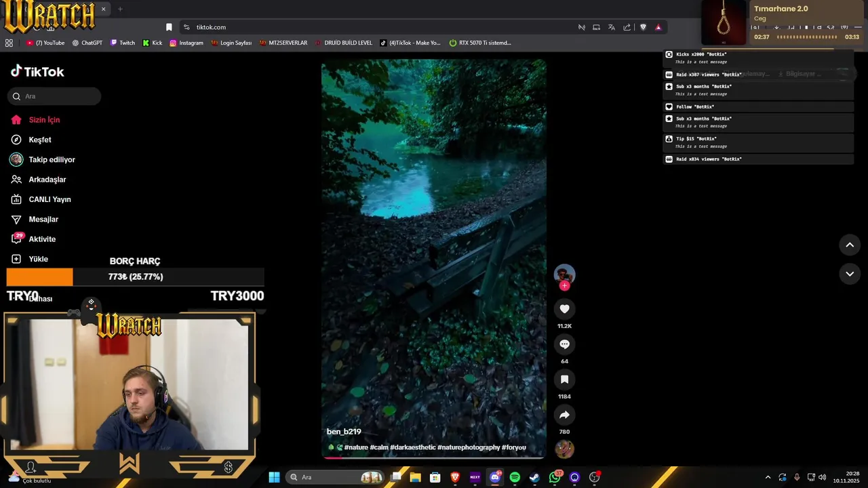Open Steam from the taskbar
868x488 pixels.
pos(534,477)
